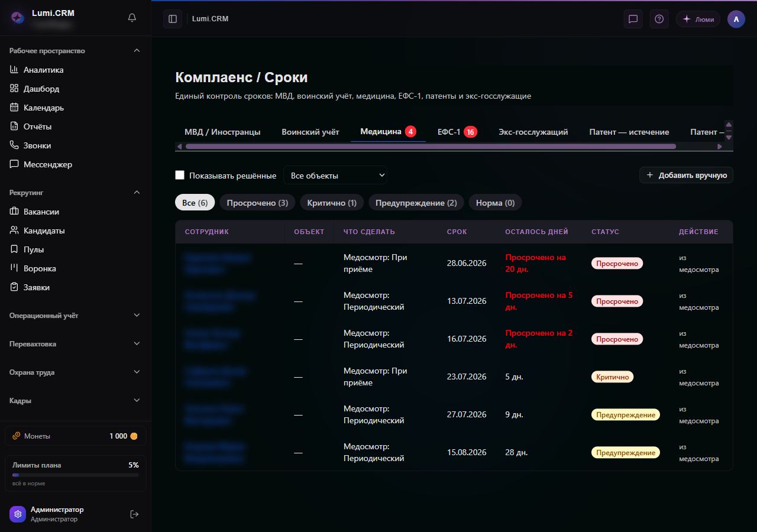
Task: Enable Показывать решённые checkbox
Action: 180,175
